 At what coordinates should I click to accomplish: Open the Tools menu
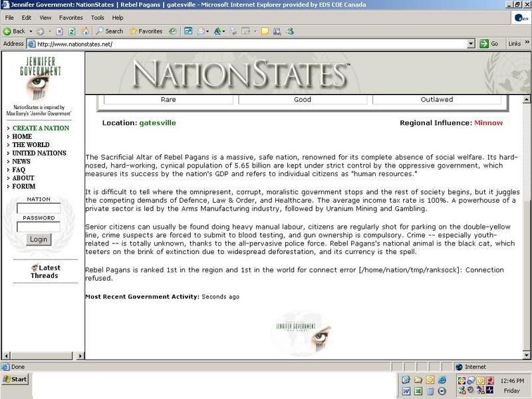98,18
